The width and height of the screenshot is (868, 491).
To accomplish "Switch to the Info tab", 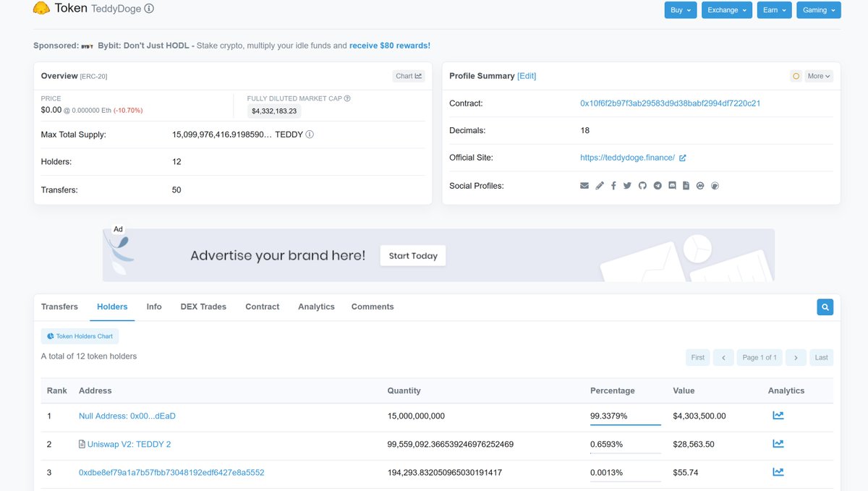I will pos(154,307).
